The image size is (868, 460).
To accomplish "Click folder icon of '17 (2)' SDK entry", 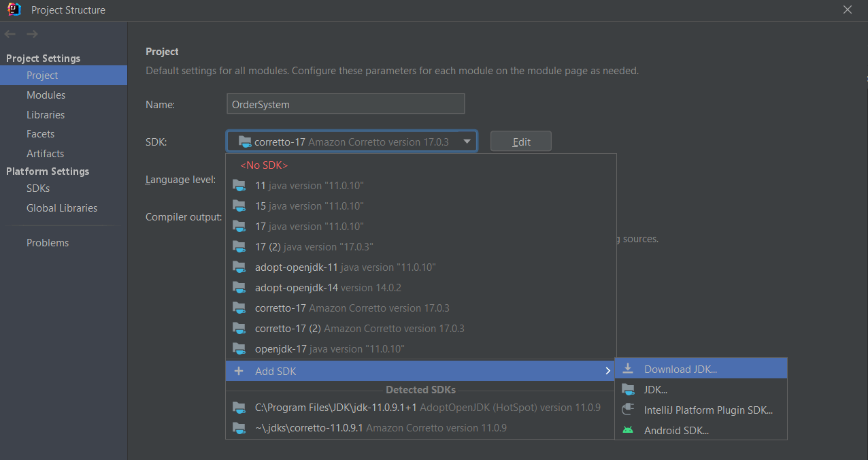I will (239, 246).
